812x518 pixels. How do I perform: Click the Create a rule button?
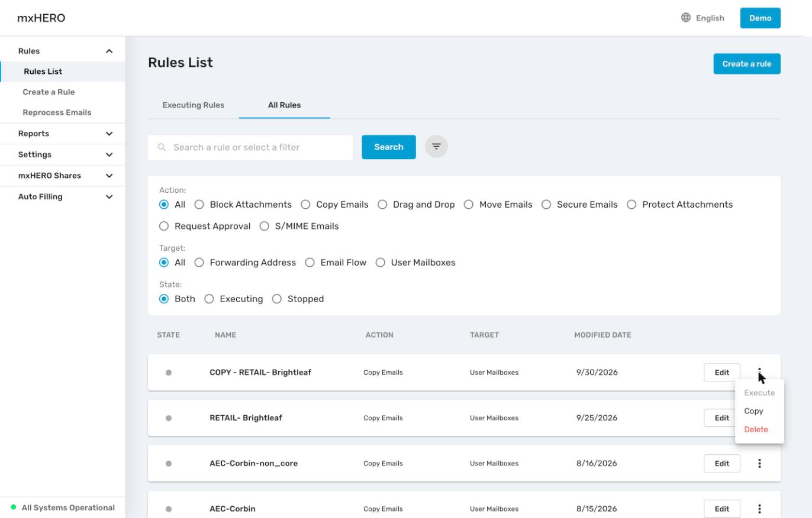coord(747,64)
